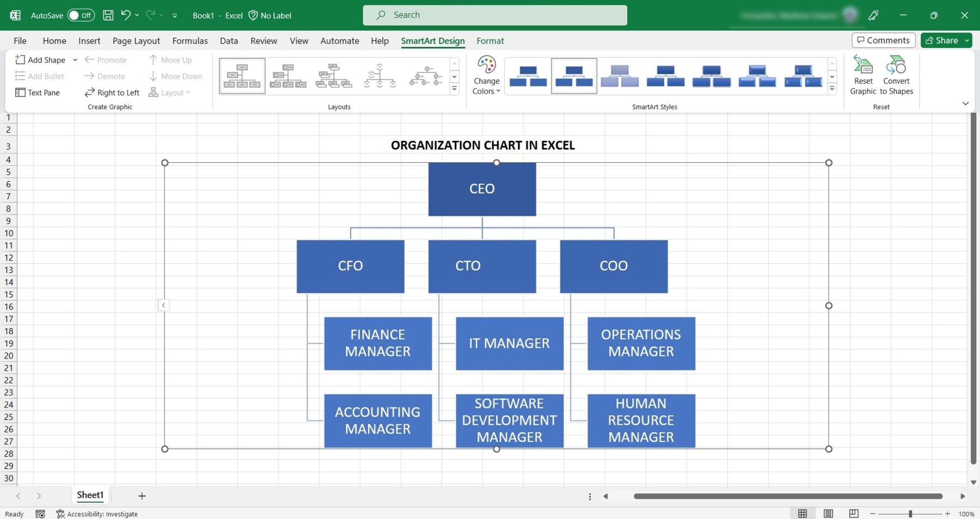Click the CEO shape in the chart
This screenshot has width=980, height=519.
[482, 188]
